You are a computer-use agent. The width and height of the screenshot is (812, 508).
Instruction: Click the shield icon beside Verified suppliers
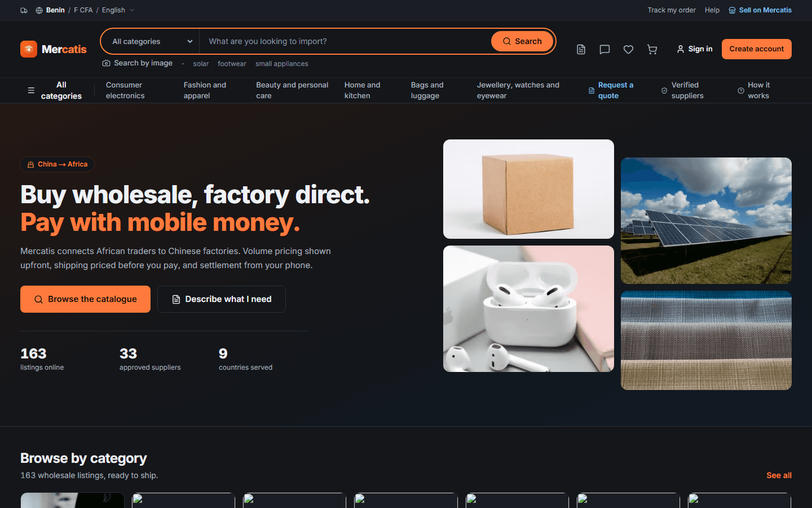[664, 90]
